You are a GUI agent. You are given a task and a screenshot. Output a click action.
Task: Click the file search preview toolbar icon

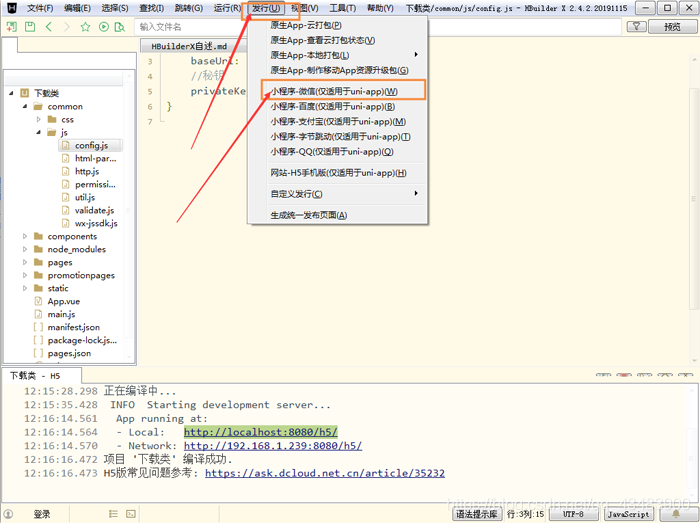120,27
